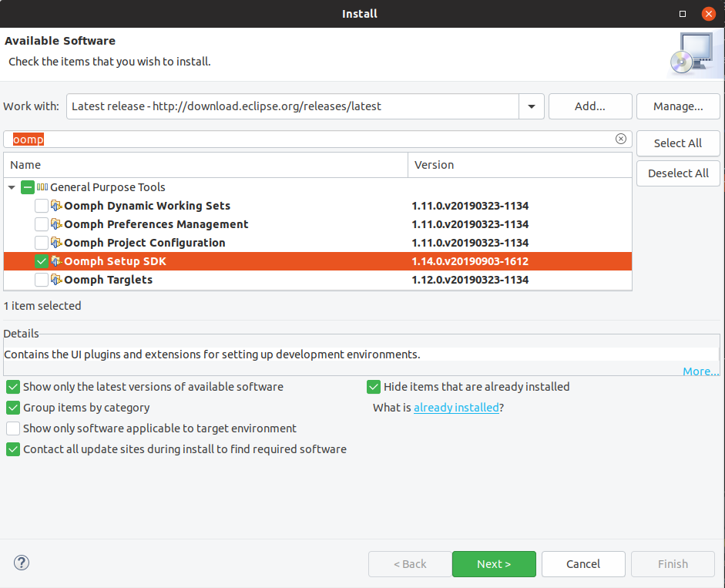The height and width of the screenshot is (588, 725).
Task: Select the Oomph Project Configuration row
Action: [x=317, y=243]
